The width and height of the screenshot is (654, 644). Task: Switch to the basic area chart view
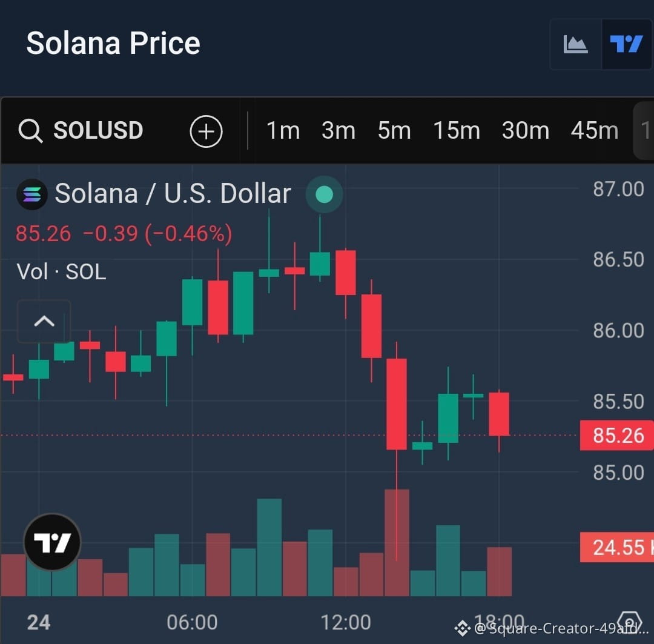click(x=576, y=44)
